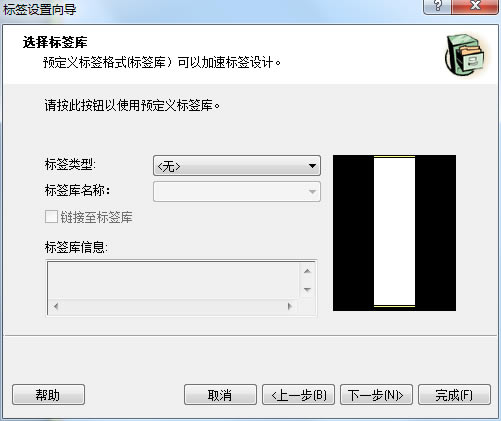Toggle the 链接至标签库 checkbox
Viewport: 501px width, 421px height.
click(51, 217)
